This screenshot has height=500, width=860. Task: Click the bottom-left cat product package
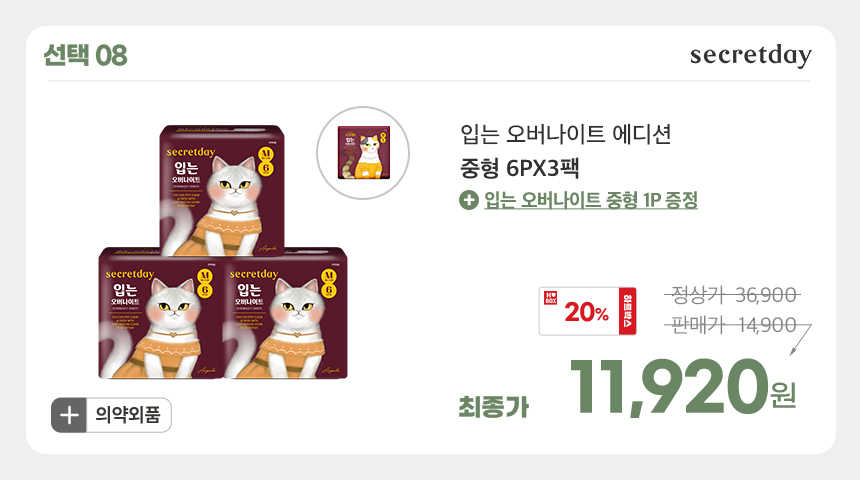coord(161,313)
